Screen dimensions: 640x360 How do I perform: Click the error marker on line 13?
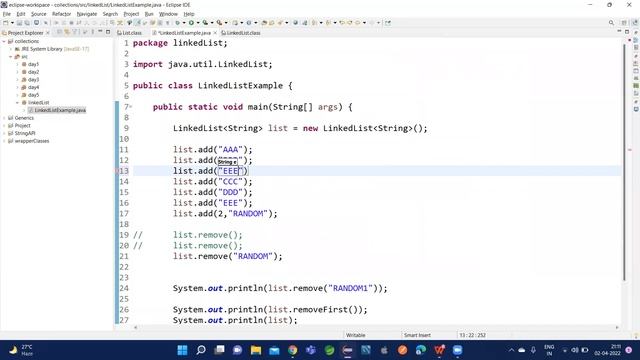coord(117,171)
